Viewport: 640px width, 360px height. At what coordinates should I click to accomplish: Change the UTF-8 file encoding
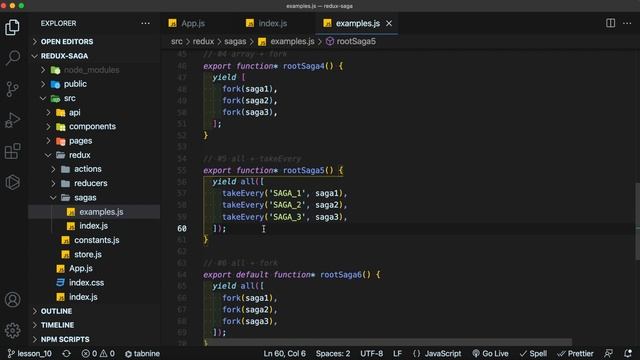(371, 353)
